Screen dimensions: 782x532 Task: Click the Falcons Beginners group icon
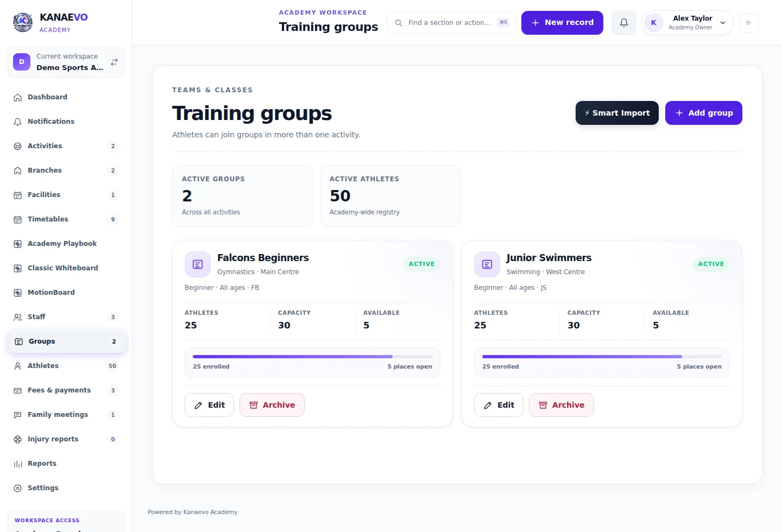click(198, 264)
